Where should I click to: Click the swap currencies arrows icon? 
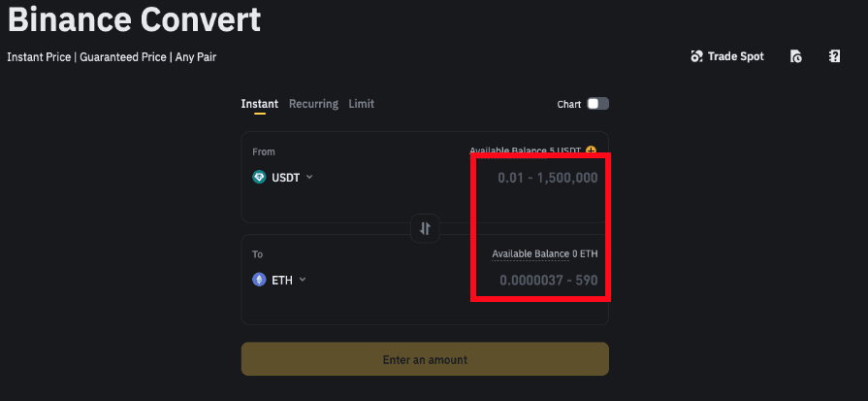[425, 229]
